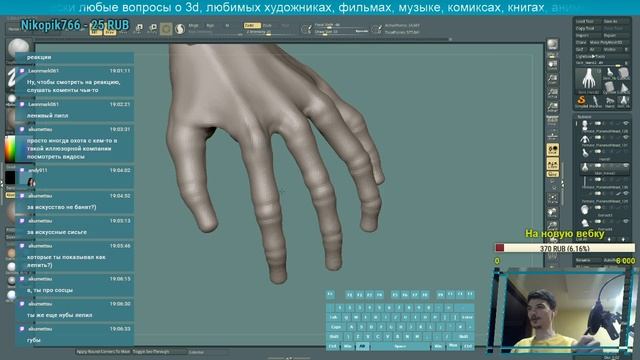Screen dimensions: 640x360
Task: Click Copy Tool button
Action: click(588, 28)
